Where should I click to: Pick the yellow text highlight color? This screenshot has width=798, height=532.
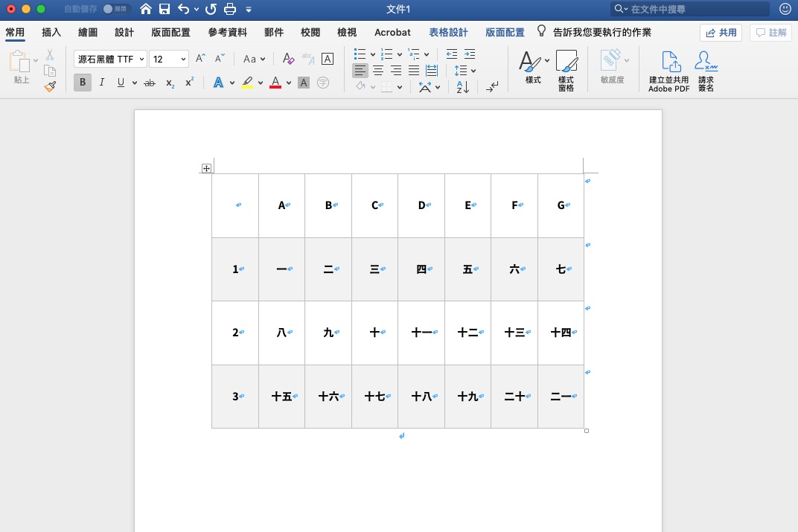248,82
